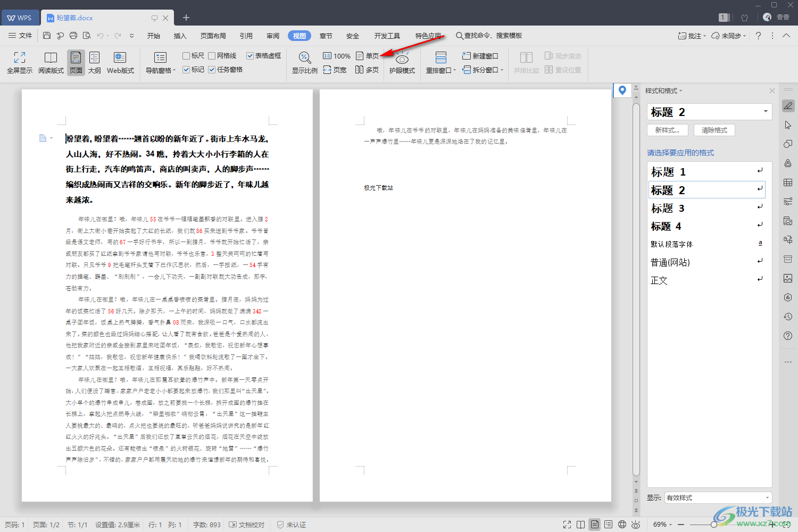Image resolution: width=798 pixels, height=532 pixels.
Task: Open reading layout (阅读版式) view
Action: pyautogui.click(x=51, y=62)
